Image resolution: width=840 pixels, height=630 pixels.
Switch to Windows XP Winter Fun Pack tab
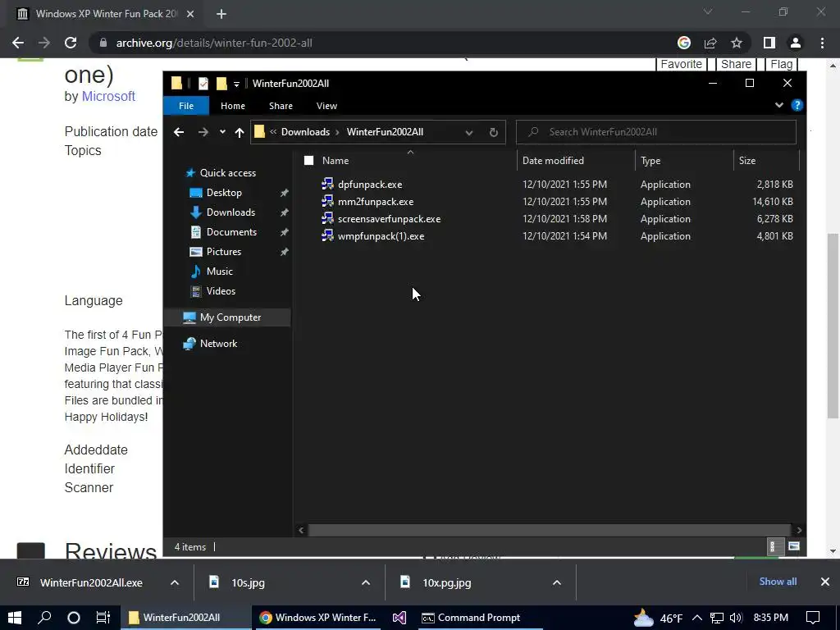(x=105, y=14)
